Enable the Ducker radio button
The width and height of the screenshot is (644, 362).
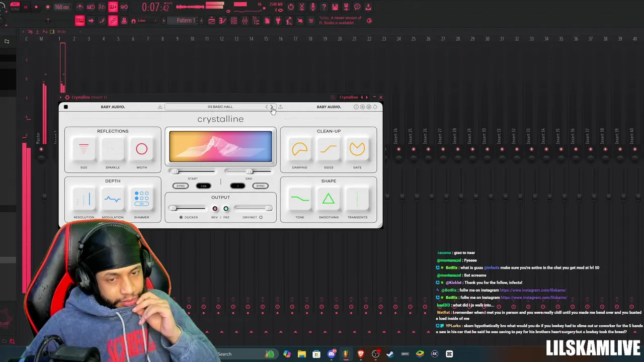tap(181, 217)
